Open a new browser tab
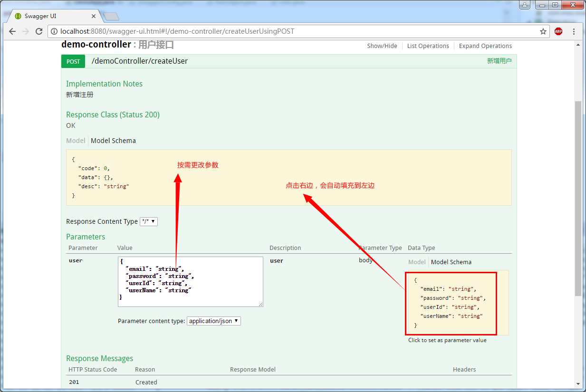586x392 pixels. point(111,17)
